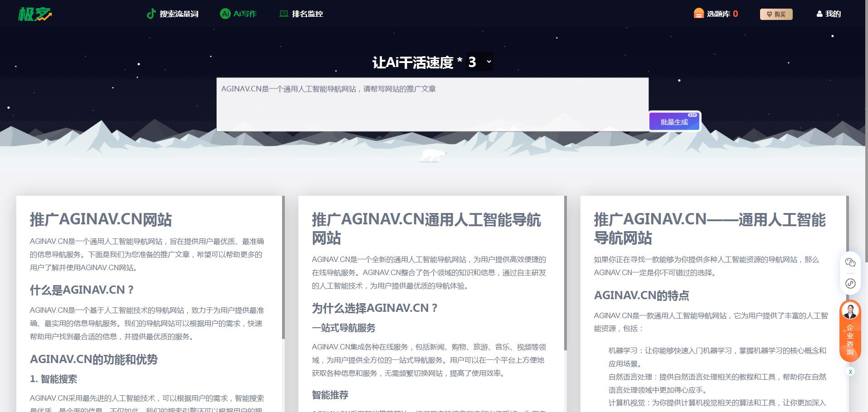Click the user profile icon beside 我的

click(x=819, y=14)
